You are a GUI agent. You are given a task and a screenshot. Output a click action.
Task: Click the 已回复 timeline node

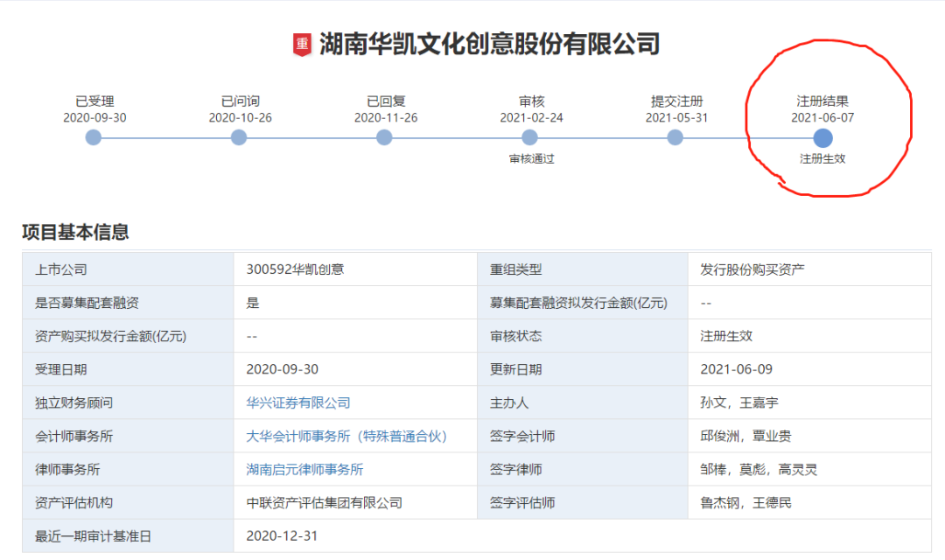click(x=383, y=137)
